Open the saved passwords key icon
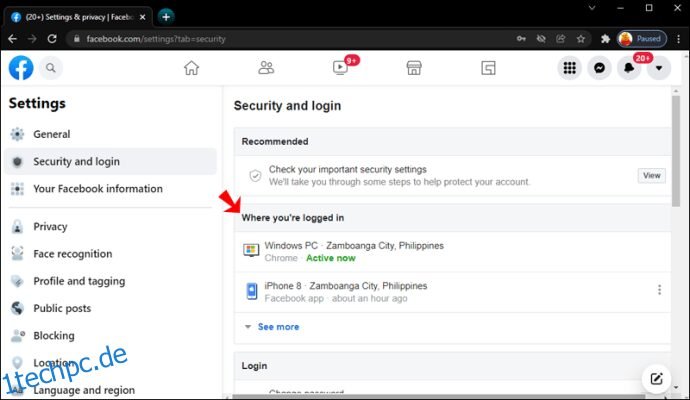The height and width of the screenshot is (400, 690). pyautogui.click(x=521, y=39)
